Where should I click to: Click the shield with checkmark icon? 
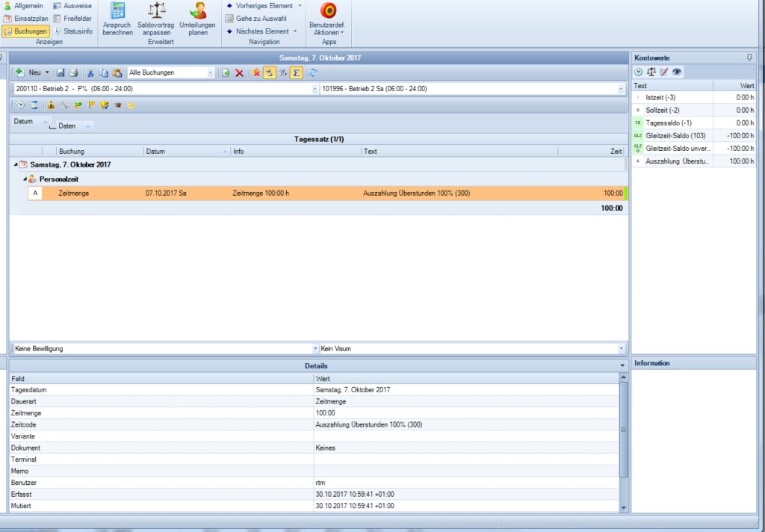click(x=105, y=105)
